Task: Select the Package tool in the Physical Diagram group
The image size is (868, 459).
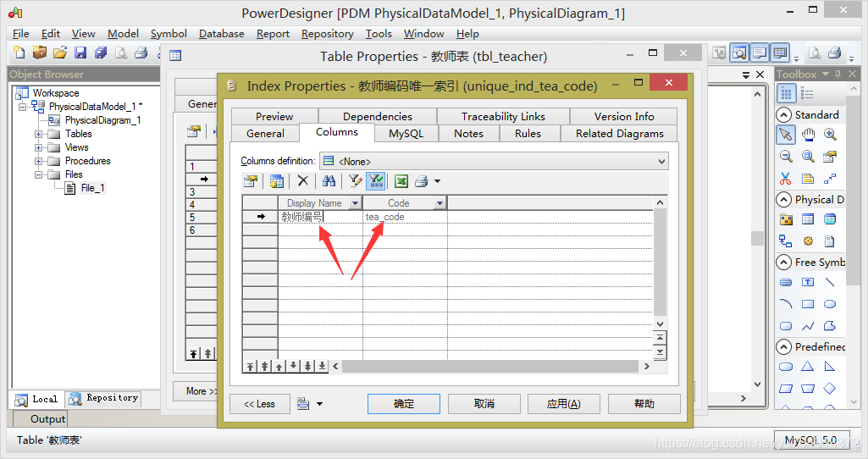Action: coord(786,219)
